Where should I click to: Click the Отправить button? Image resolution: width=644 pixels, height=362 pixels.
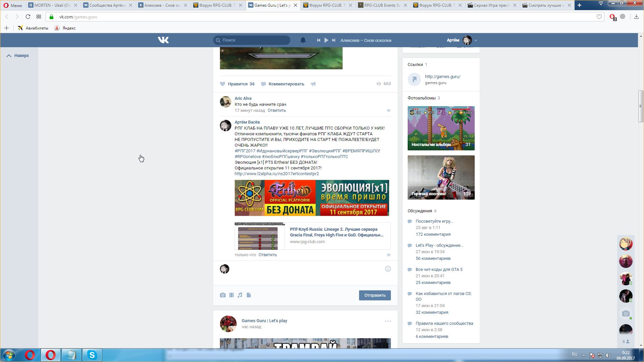coord(375,295)
